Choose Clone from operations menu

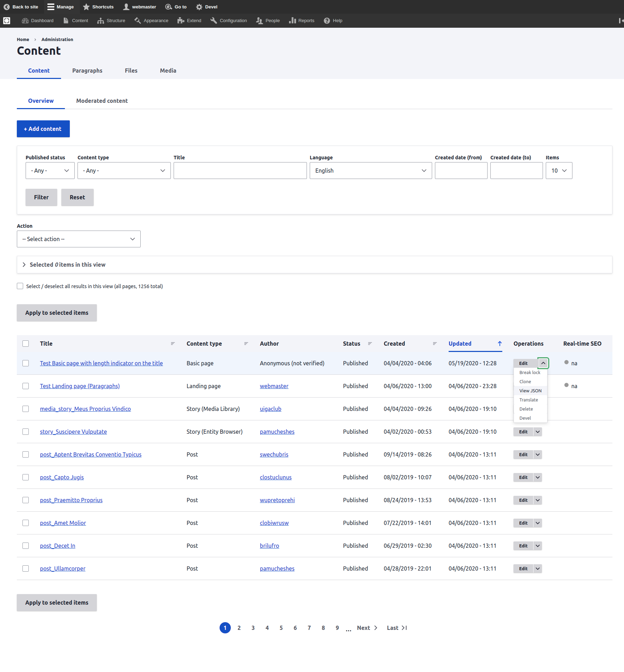(x=530, y=382)
